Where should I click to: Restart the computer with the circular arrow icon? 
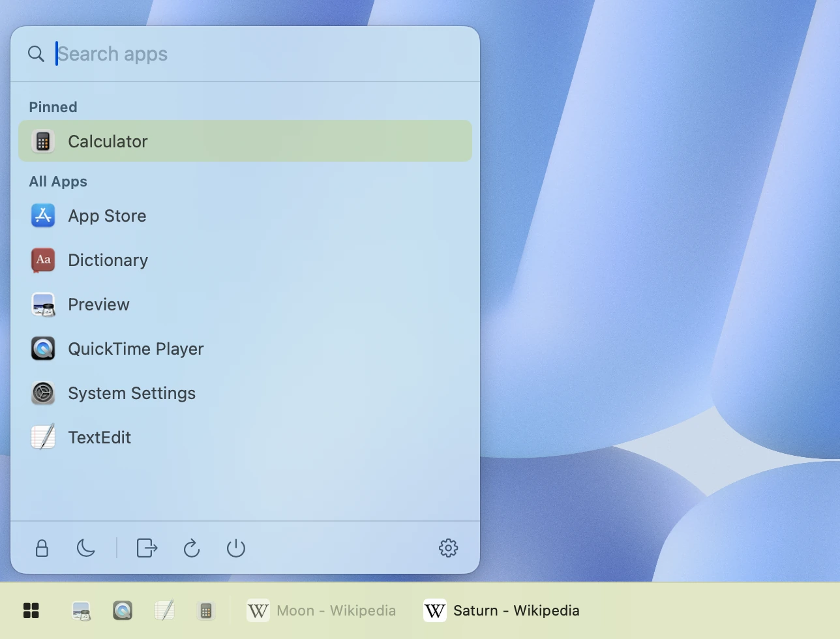point(192,548)
